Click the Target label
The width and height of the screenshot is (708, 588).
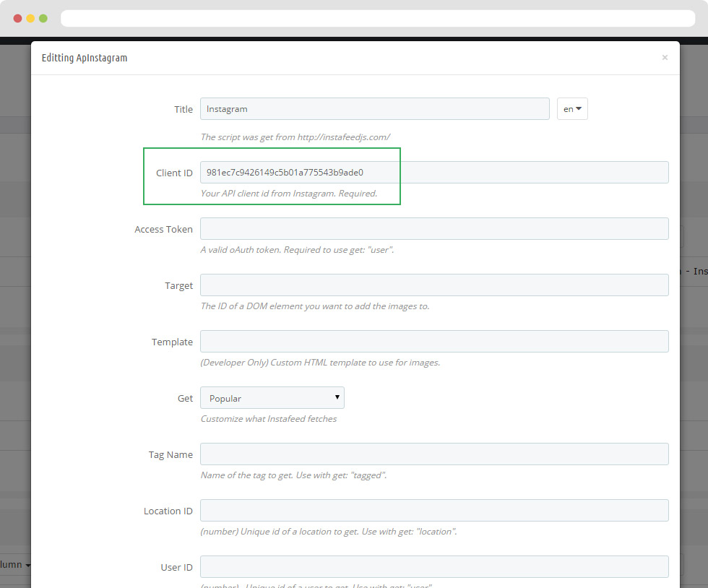click(179, 286)
